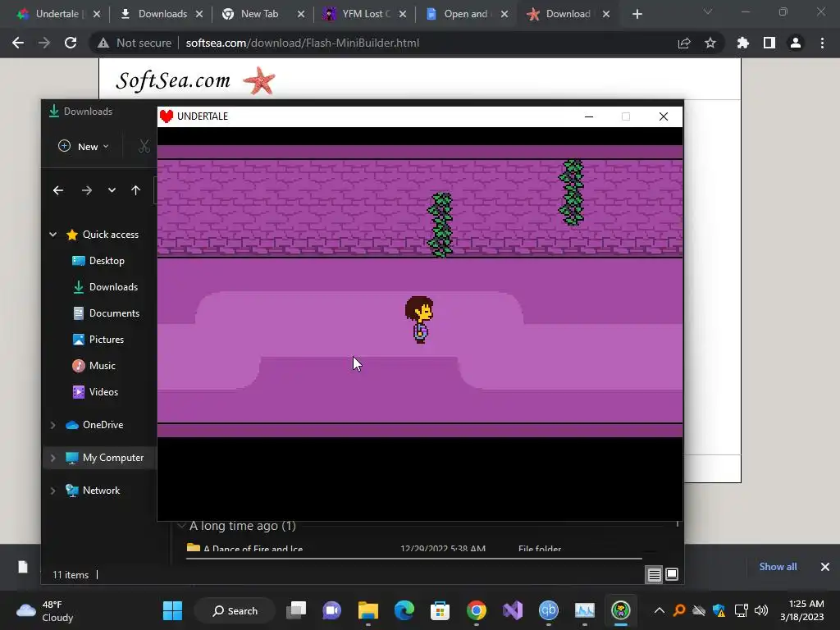The image size is (840, 630).
Task: Close Chrome downloads bar
Action: point(825,567)
